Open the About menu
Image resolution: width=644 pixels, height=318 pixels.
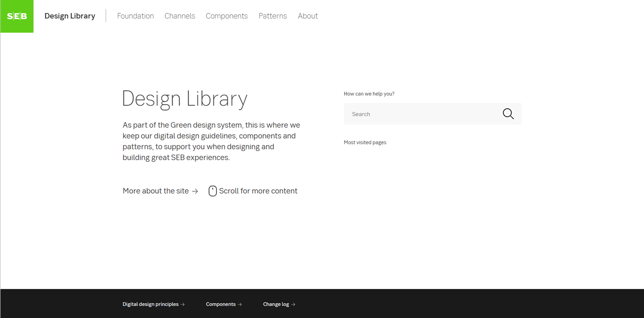(308, 16)
